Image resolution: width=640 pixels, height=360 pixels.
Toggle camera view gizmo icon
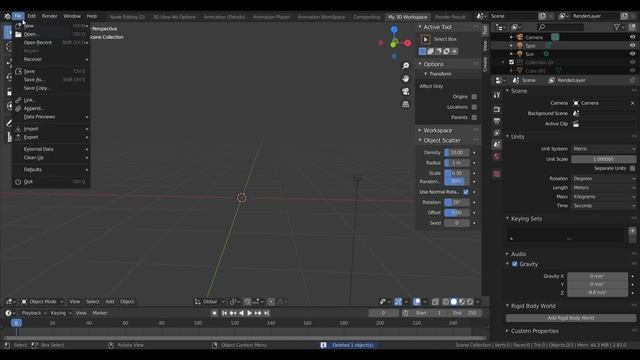405,91
